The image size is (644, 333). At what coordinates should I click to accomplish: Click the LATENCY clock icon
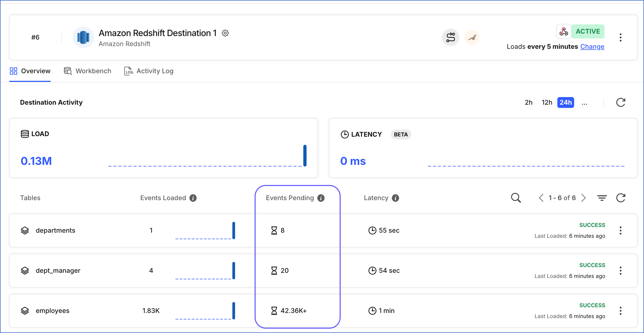(345, 135)
